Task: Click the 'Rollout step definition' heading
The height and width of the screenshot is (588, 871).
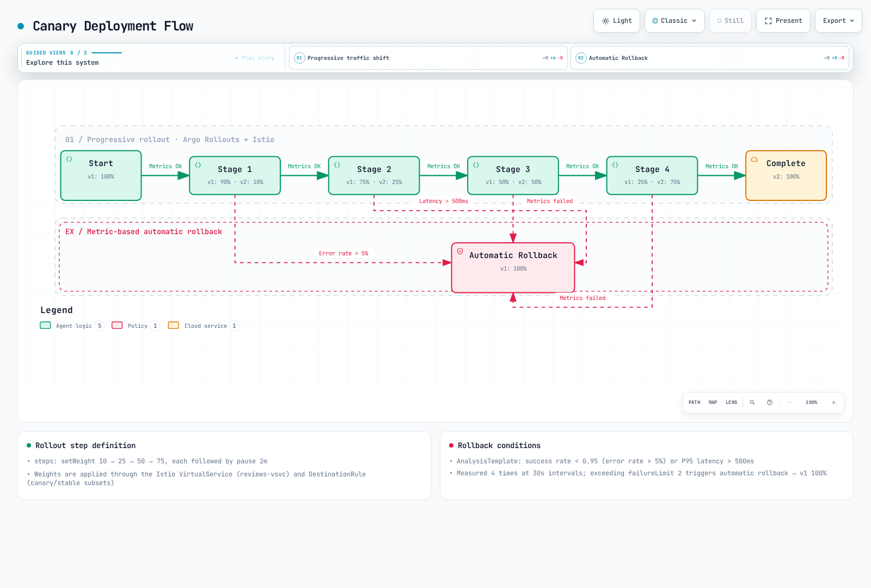Action: 85,445
